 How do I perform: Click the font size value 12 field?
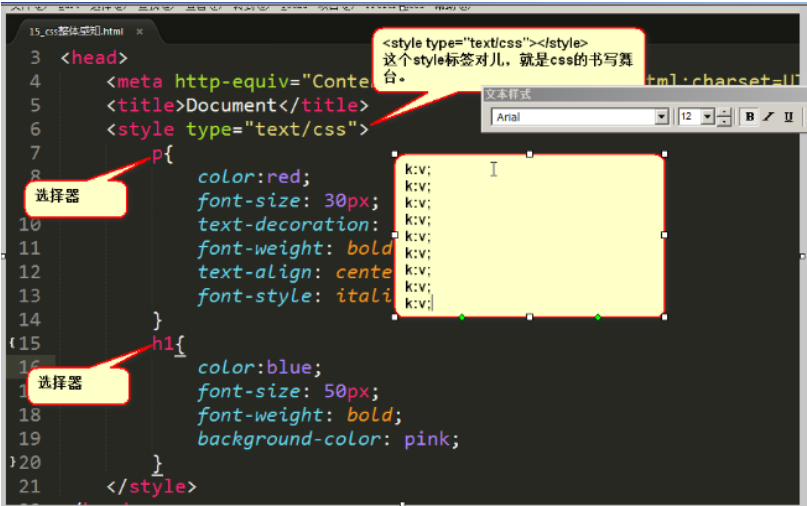click(x=690, y=117)
